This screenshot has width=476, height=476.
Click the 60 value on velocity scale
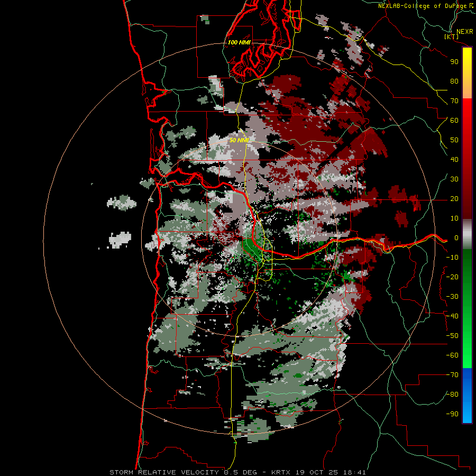[454, 121]
